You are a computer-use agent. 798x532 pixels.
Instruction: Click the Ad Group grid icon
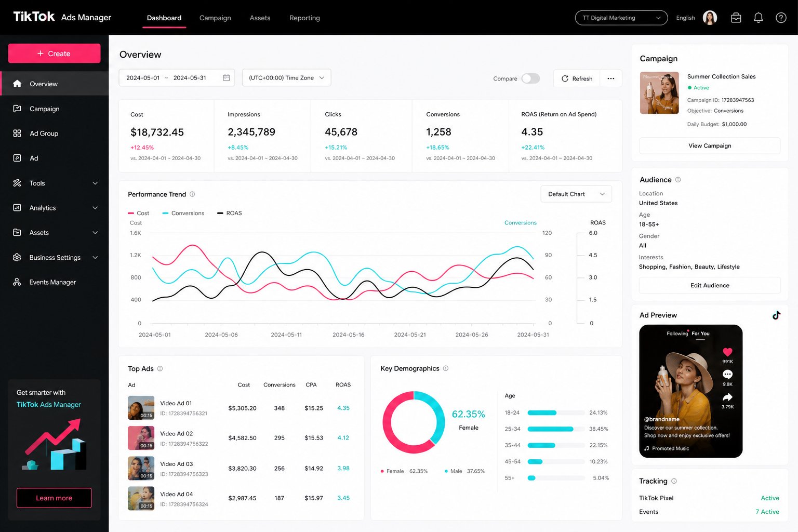(17, 134)
